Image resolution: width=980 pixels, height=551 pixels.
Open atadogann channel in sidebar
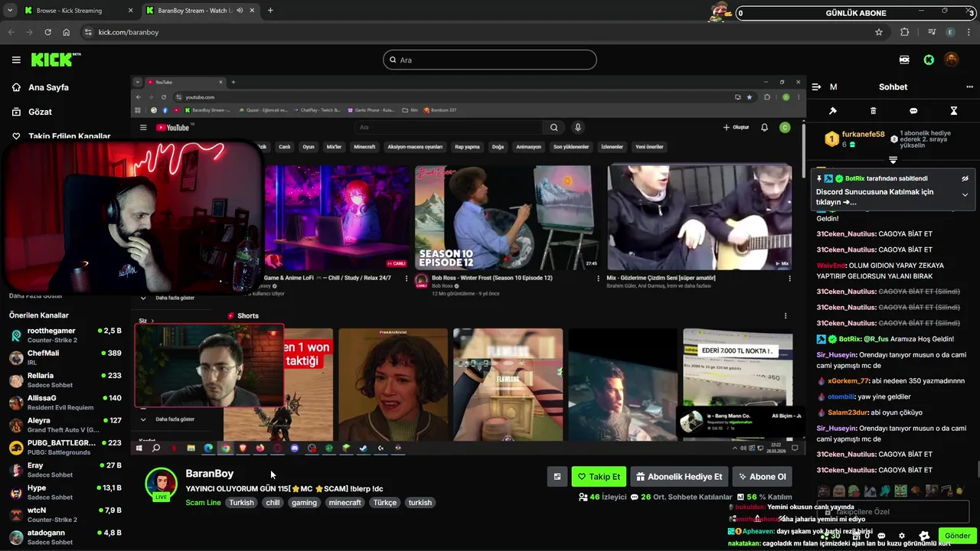point(65,536)
